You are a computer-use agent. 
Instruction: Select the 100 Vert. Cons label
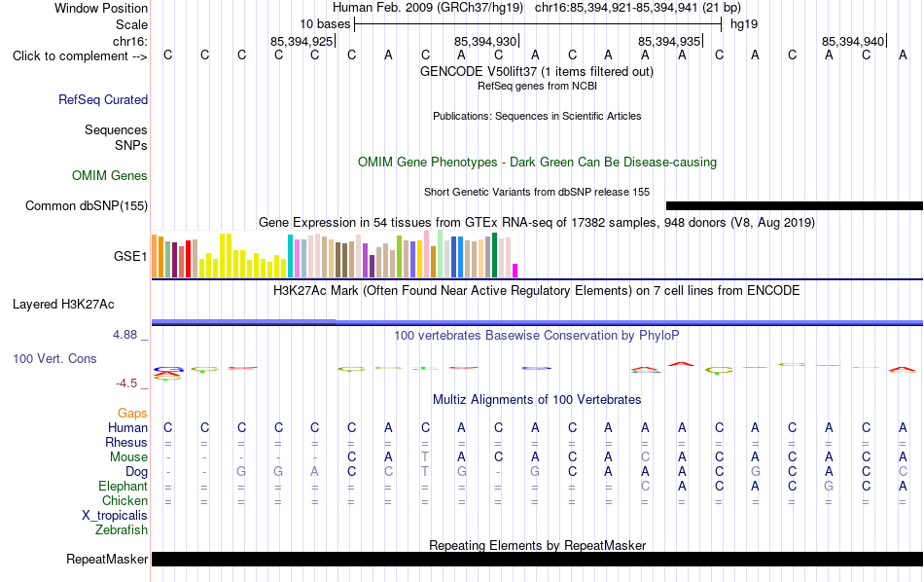pos(54,358)
